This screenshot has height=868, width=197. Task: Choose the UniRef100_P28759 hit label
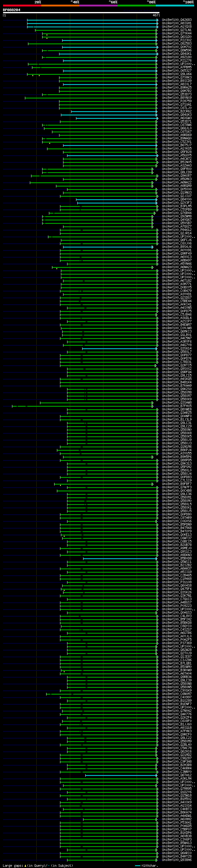pyautogui.click(x=177, y=101)
